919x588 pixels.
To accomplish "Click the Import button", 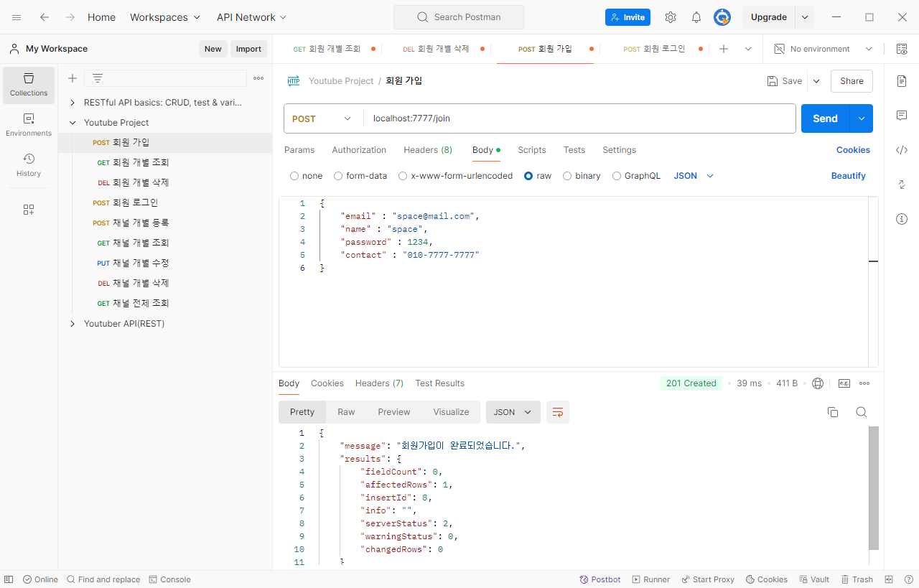I will [x=248, y=49].
